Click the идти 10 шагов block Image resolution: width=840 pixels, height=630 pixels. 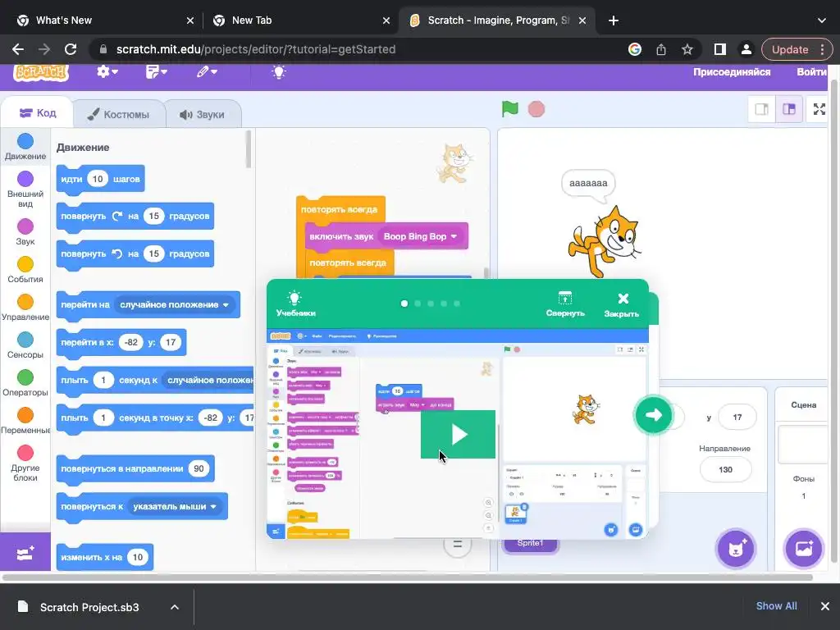(100, 179)
